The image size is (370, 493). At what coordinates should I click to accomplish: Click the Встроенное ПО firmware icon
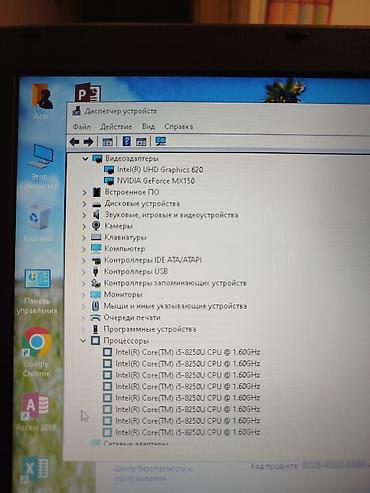[97, 192]
